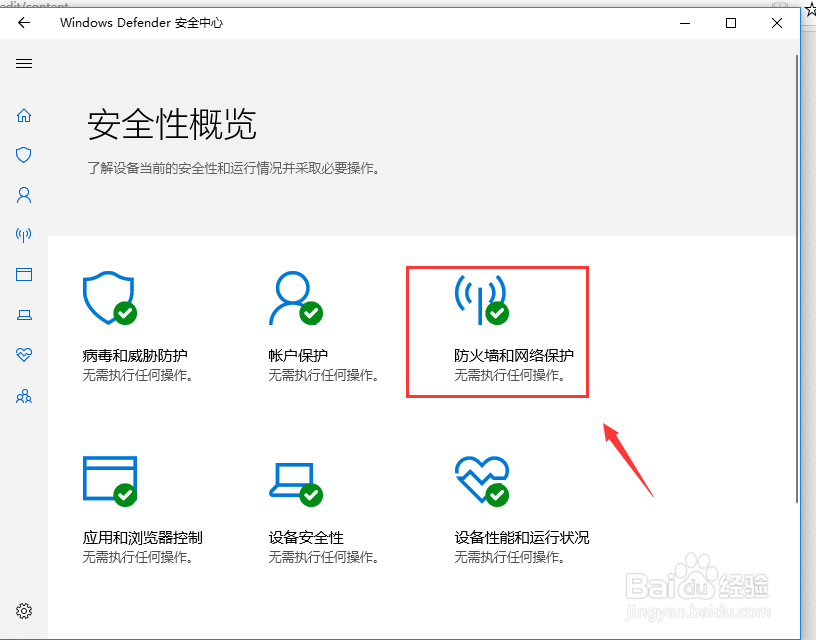Open the hamburger navigation menu
Viewport: 816px width, 640px height.
click(24, 63)
